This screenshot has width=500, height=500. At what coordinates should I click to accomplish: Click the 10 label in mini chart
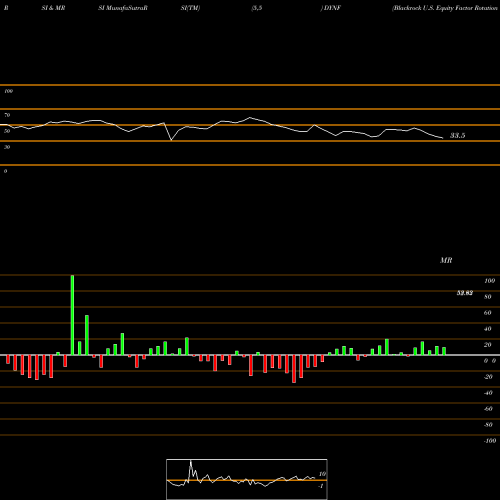click(x=322, y=474)
